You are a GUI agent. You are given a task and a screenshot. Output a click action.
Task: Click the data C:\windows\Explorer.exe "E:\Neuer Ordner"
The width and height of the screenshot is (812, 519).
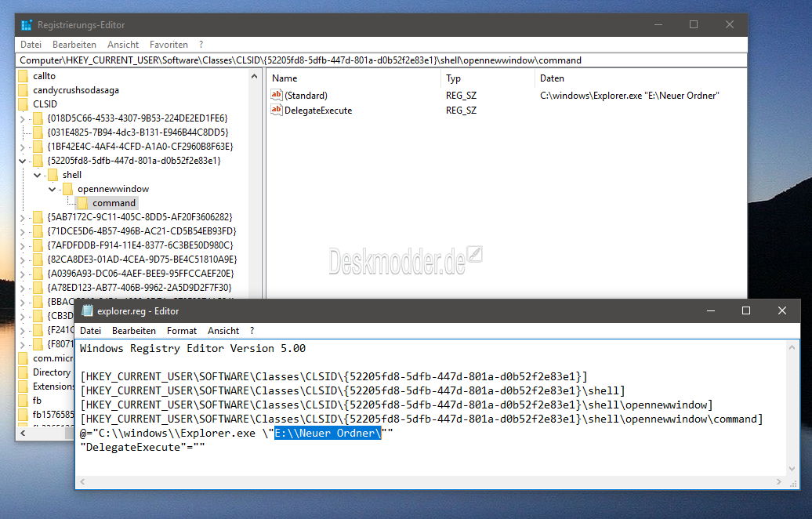point(629,96)
